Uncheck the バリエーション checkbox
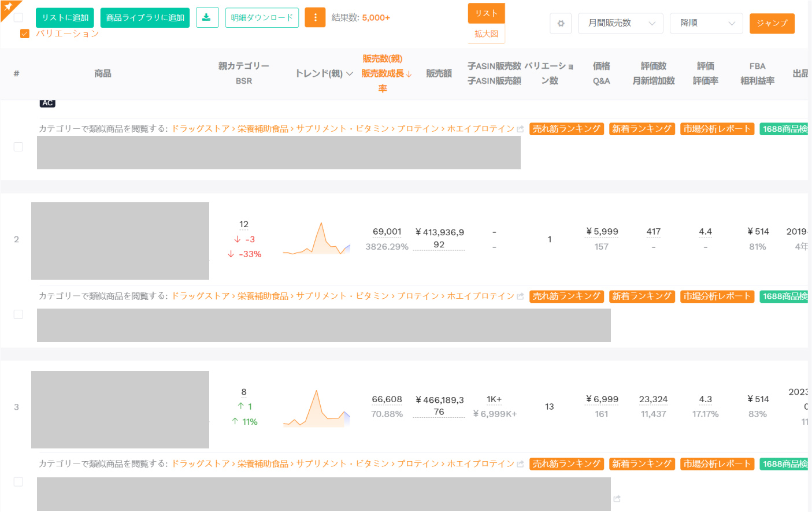Screen dimensions: 812x512 [24, 34]
